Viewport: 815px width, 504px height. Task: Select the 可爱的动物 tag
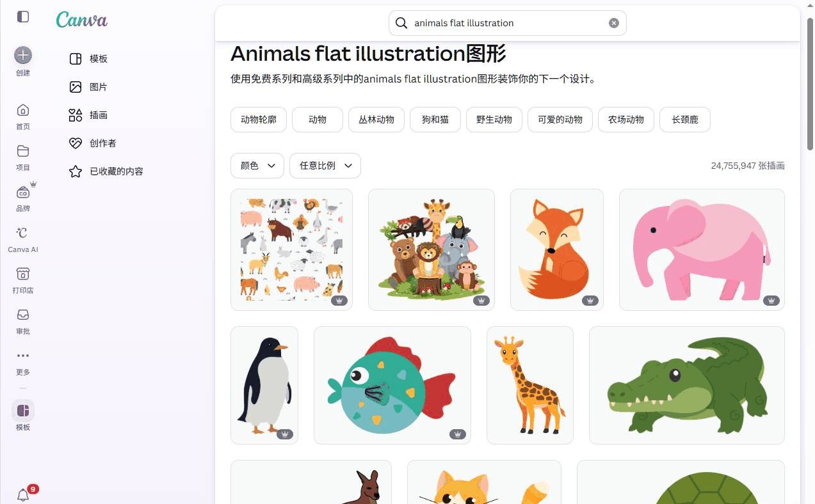[x=560, y=120]
